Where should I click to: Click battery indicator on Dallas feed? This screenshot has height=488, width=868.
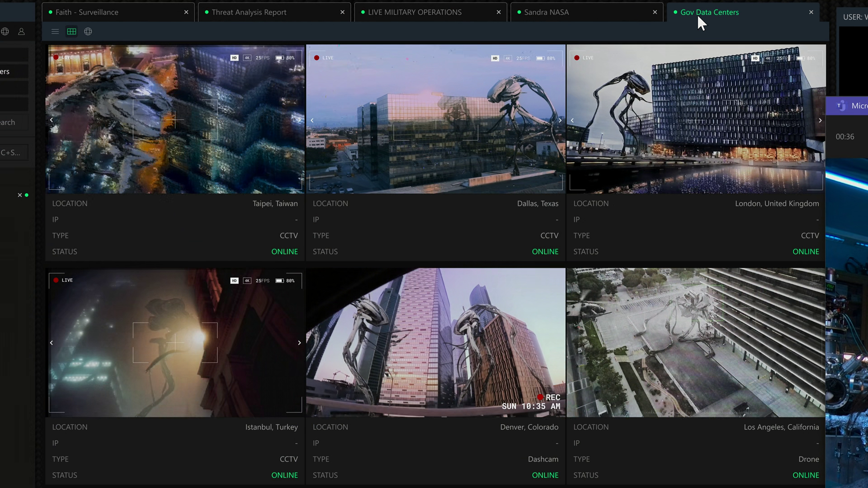coord(546,58)
